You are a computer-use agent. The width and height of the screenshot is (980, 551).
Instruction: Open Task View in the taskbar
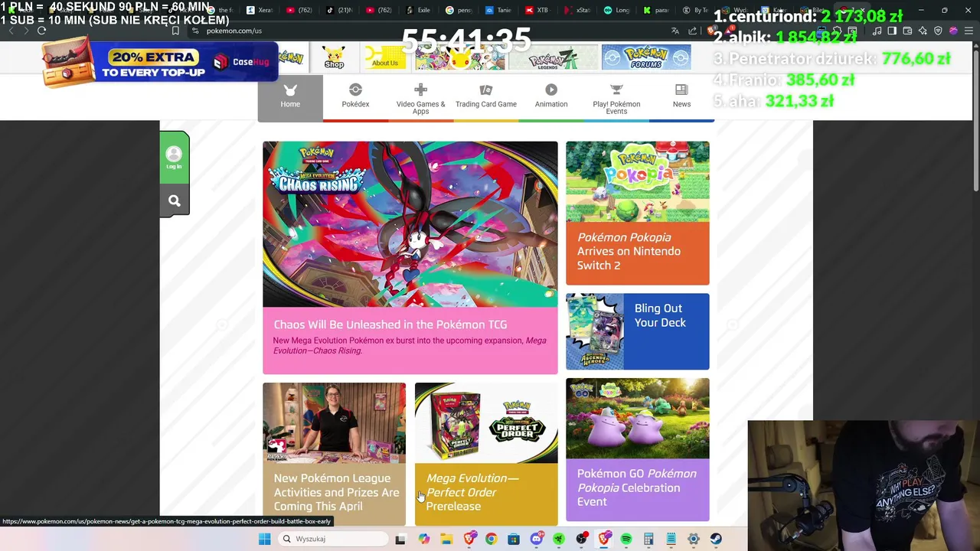tap(400, 539)
